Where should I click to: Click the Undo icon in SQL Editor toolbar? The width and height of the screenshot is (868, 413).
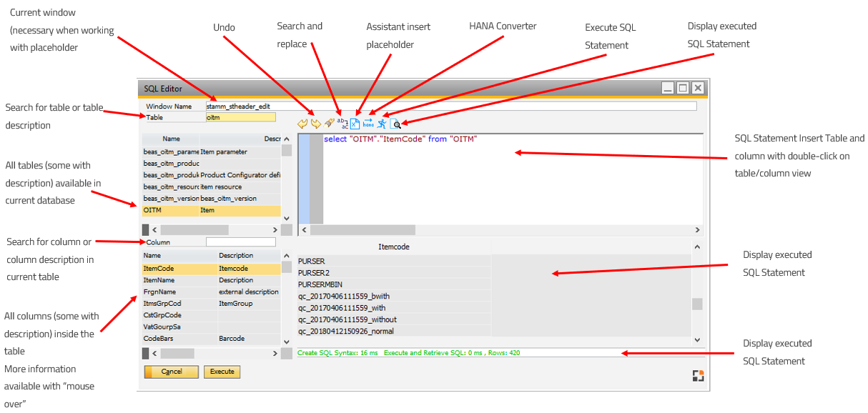click(302, 122)
